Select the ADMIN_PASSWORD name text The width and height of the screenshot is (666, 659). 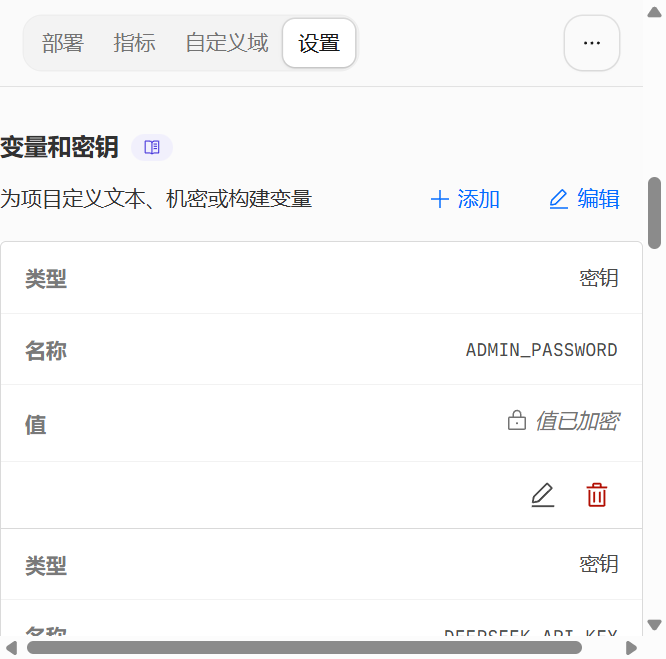(x=542, y=350)
